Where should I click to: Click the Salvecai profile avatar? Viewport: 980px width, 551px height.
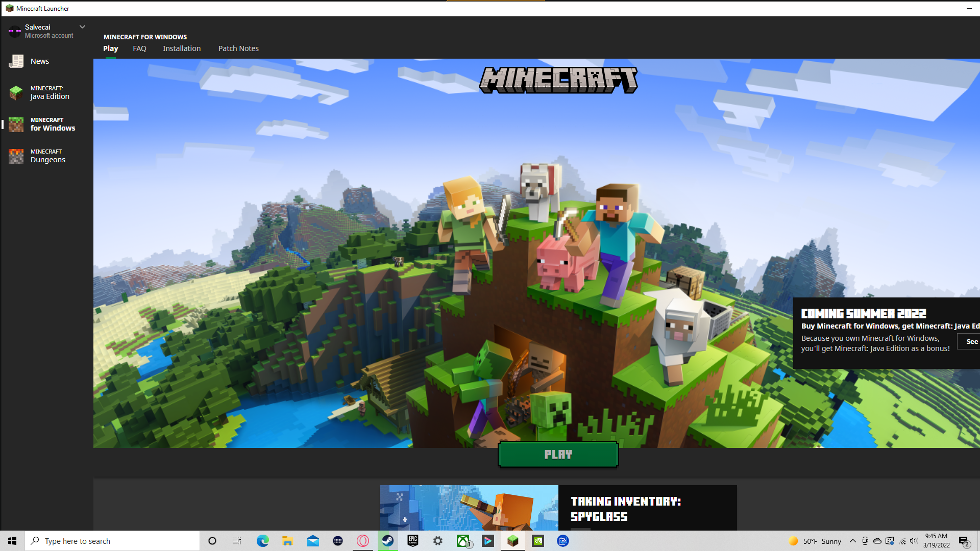click(14, 31)
